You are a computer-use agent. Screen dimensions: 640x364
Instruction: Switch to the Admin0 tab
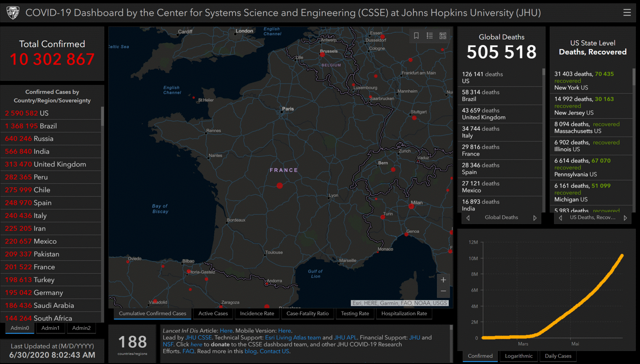tap(20, 328)
